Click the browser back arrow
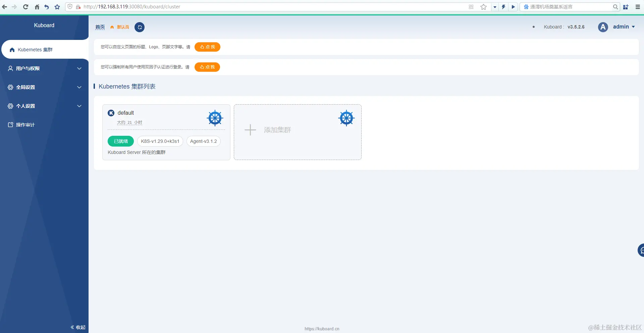The image size is (644, 333). click(5, 7)
